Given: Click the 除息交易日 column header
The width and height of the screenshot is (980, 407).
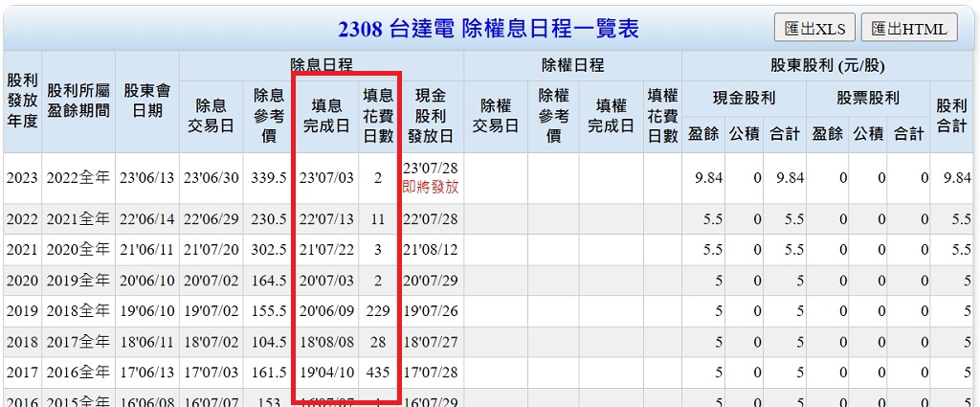Looking at the screenshot, I should tap(211, 116).
